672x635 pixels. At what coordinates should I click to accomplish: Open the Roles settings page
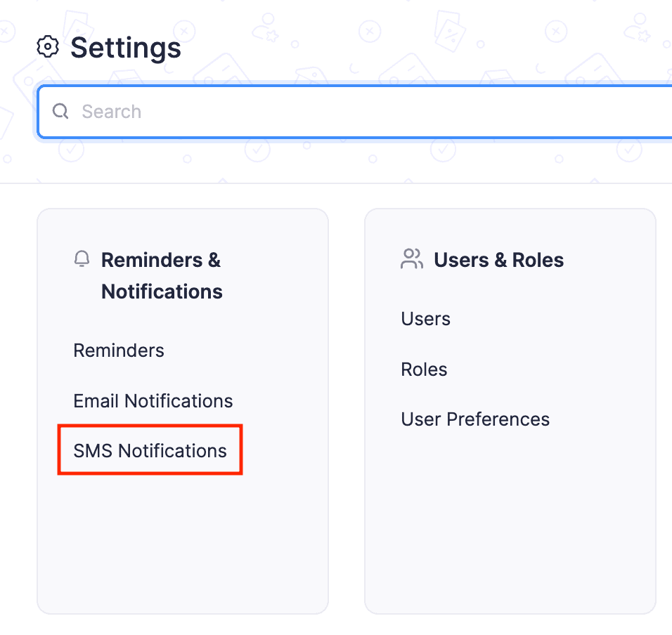point(424,369)
